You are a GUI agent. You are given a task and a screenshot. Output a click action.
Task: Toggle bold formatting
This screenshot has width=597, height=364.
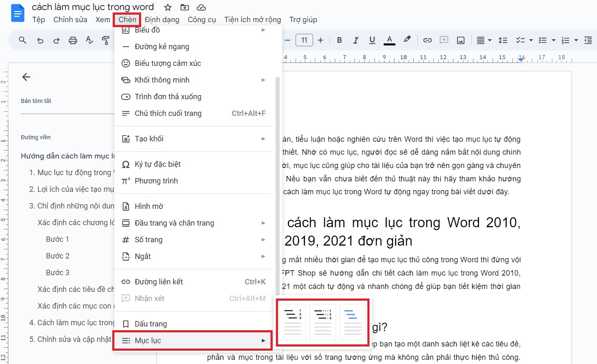click(x=339, y=40)
